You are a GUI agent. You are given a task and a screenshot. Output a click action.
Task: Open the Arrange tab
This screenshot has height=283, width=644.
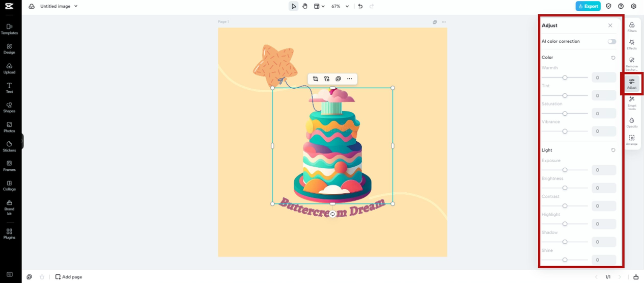click(632, 140)
